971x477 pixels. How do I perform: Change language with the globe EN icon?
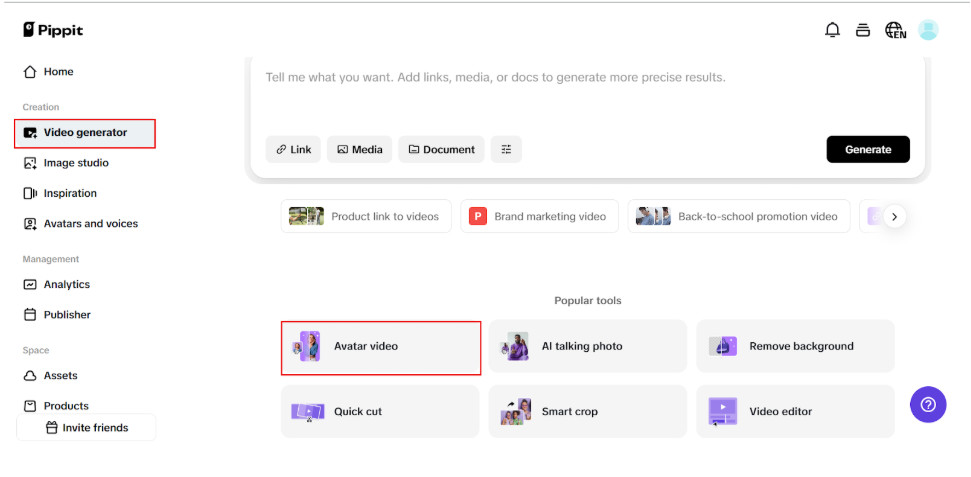pyautogui.click(x=895, y=30)
